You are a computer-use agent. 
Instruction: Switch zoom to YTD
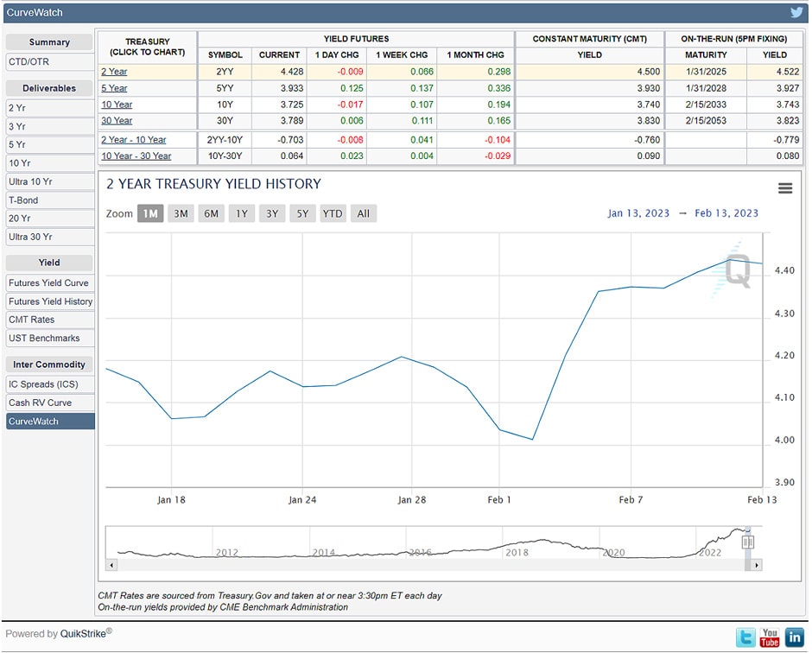coord(332,213)
